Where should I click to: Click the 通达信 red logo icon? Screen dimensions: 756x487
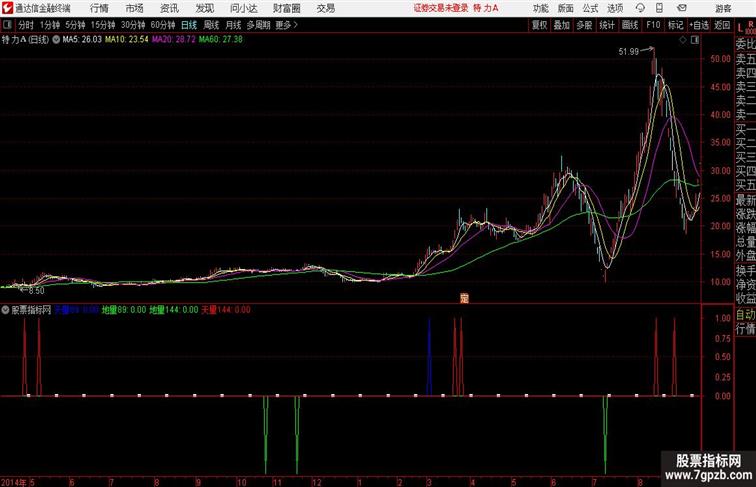point(7,8)
